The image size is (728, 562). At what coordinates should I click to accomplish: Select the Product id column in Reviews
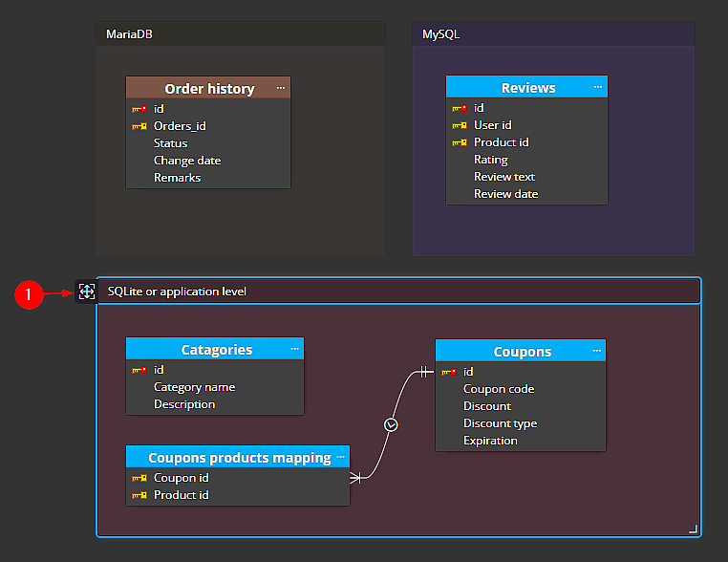(x=526, y=142)
